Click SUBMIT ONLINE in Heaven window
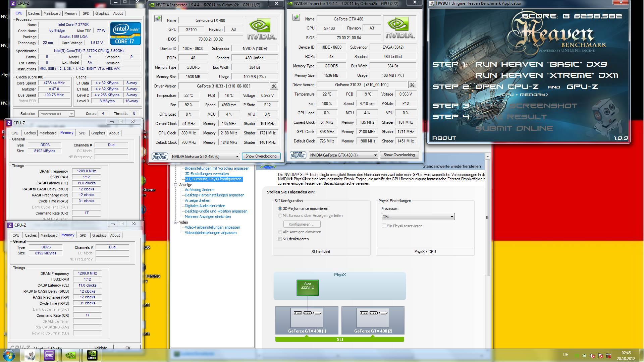The width and height of the screenshot is (644, 362). pyautogui.click(x=514, y=128)
